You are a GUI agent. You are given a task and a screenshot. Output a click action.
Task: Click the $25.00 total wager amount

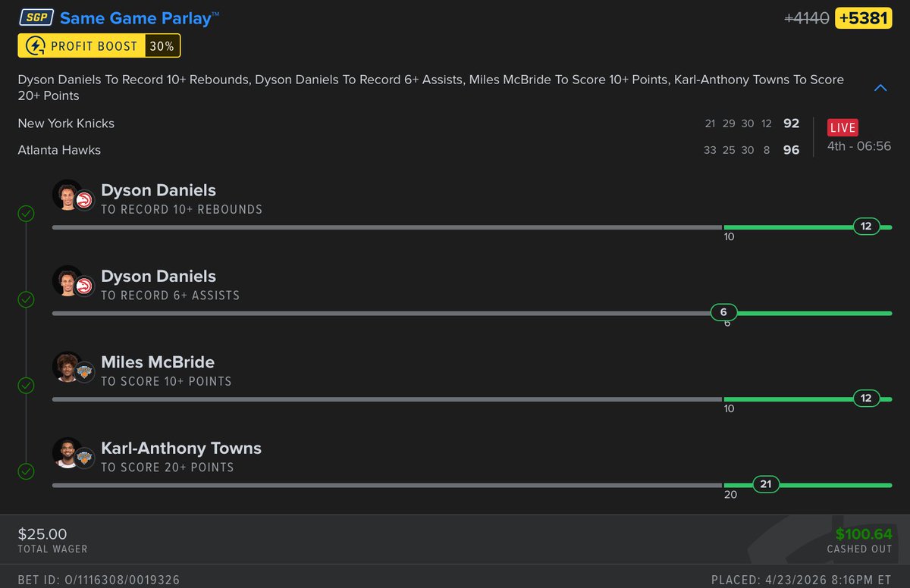42,534
